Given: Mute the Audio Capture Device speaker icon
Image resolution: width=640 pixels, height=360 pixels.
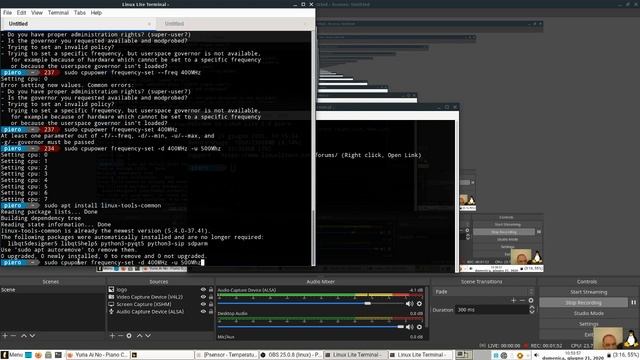Looking at the screenshot, I should click(409, 304).
